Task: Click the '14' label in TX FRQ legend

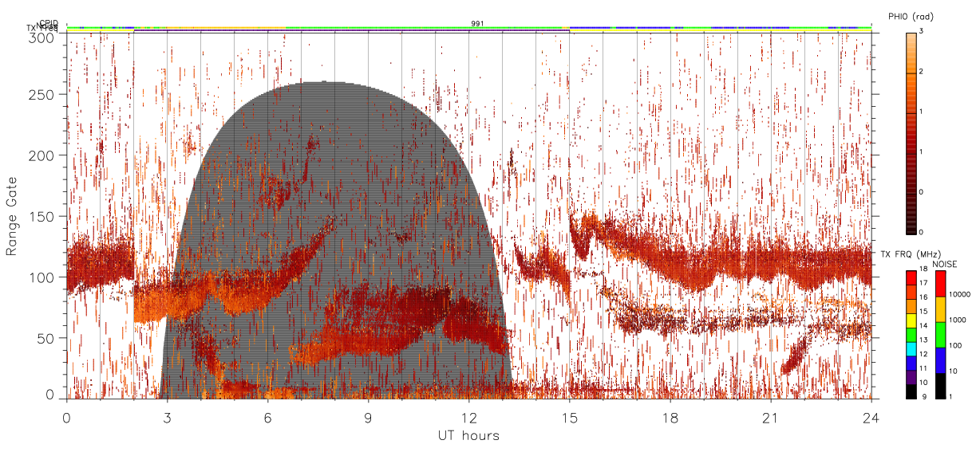Action: 923,325
